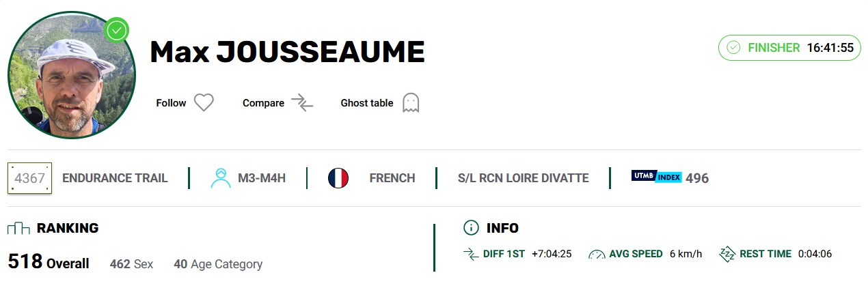Click the Finisher status badge
868x288 pixels.
(789, 48)
